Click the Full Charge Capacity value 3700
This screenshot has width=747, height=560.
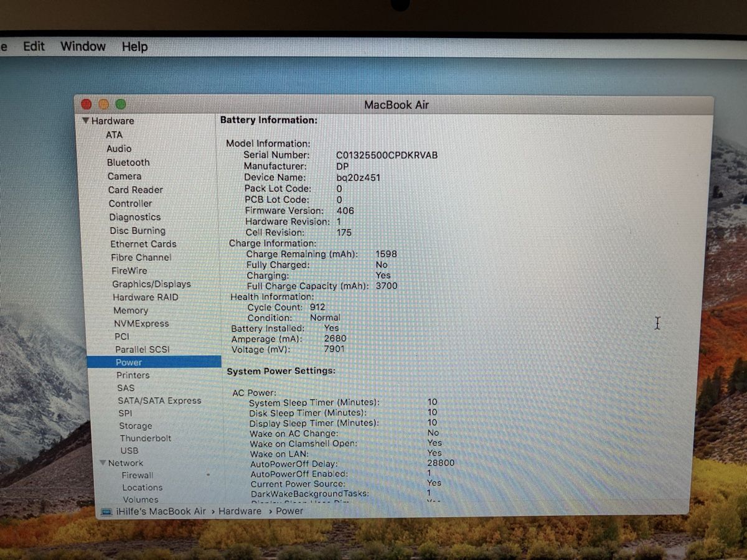click(x=386, y=286)
